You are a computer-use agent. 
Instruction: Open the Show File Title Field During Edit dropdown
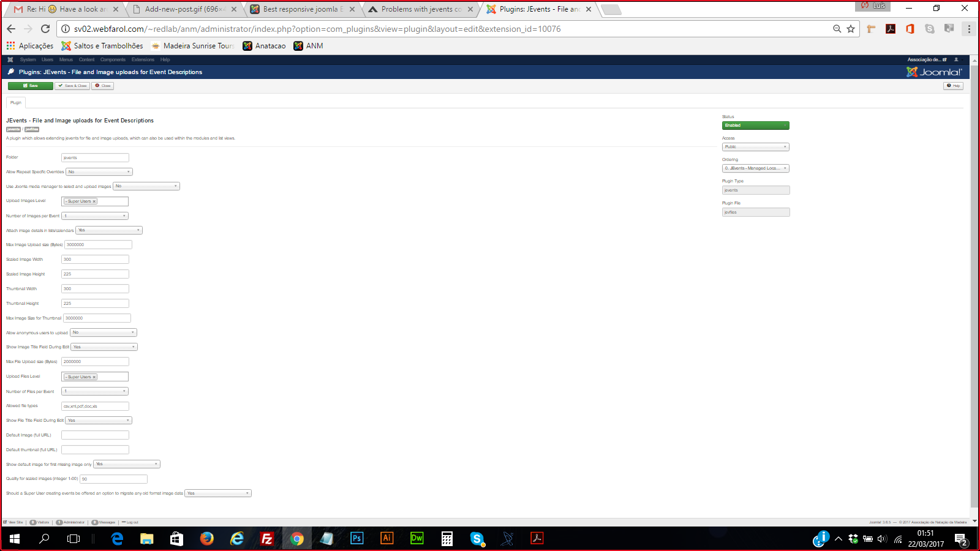point(99,421)
